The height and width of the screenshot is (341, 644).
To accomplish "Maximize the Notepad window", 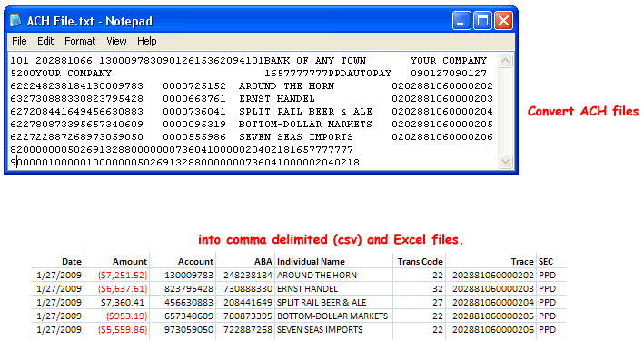I will [x=482, y=21].
